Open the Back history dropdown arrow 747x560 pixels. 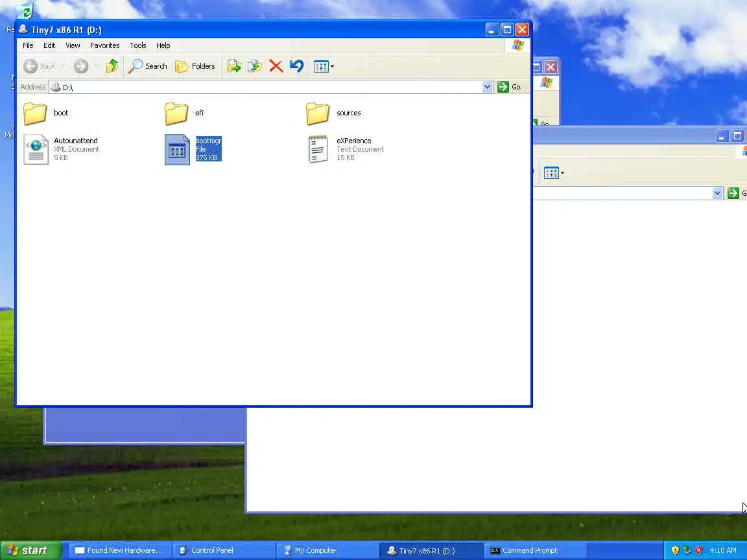(64, 66)
